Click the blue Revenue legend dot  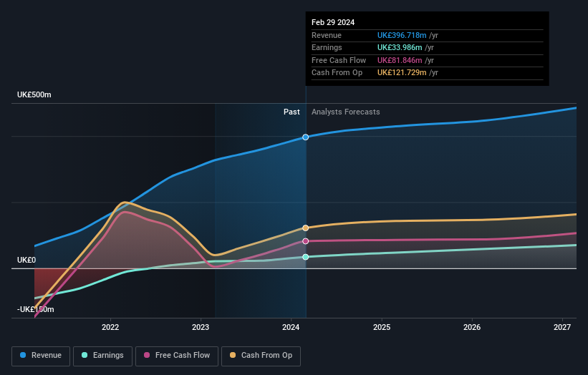tap(23, 355)
